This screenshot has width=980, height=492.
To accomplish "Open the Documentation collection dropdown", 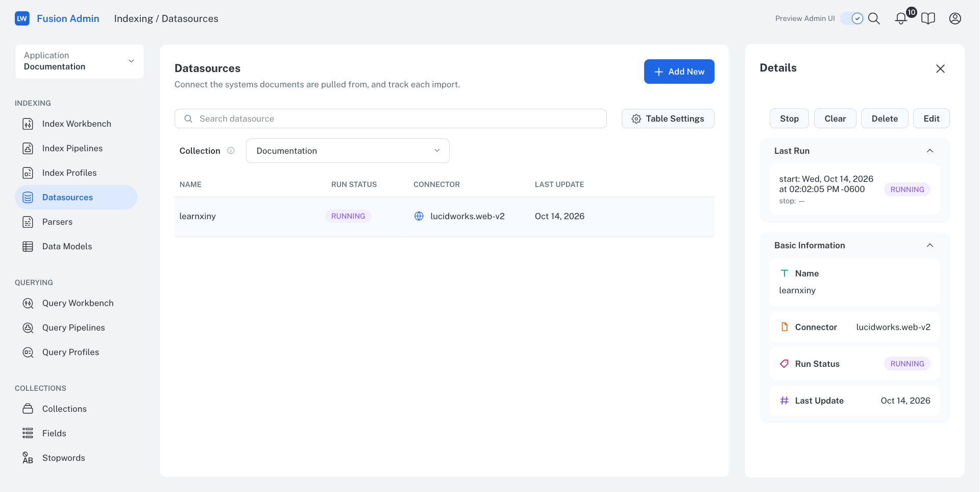I will pyautogui.click(x=348, y=151).
